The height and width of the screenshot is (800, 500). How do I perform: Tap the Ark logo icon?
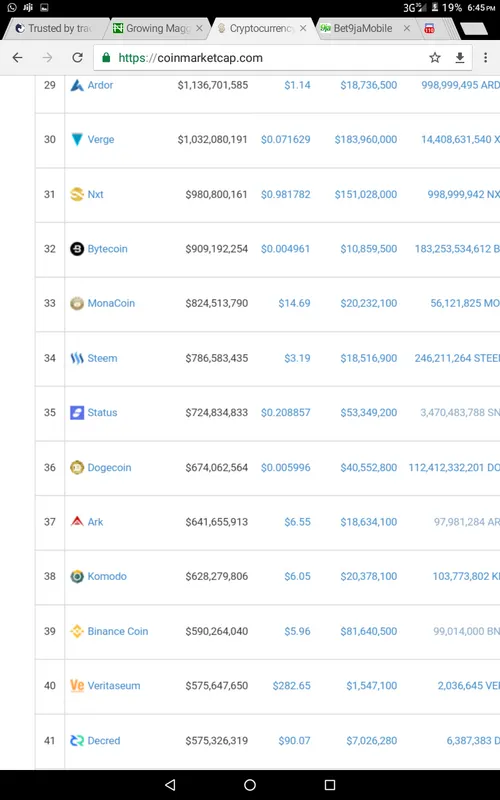(77, 522)
